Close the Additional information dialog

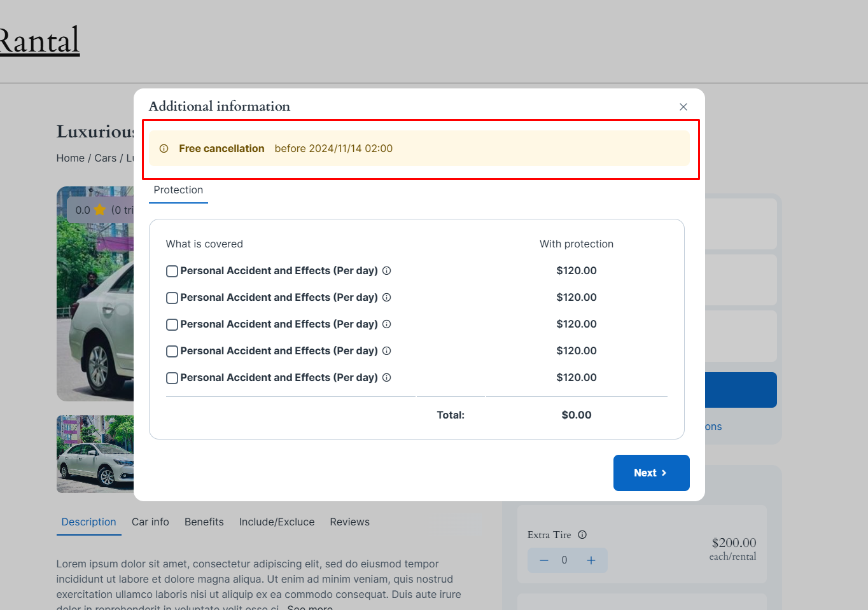[683, 107]
